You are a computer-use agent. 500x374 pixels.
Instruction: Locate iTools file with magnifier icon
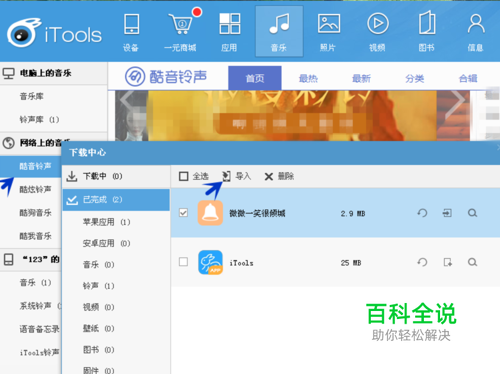point(472,262)
